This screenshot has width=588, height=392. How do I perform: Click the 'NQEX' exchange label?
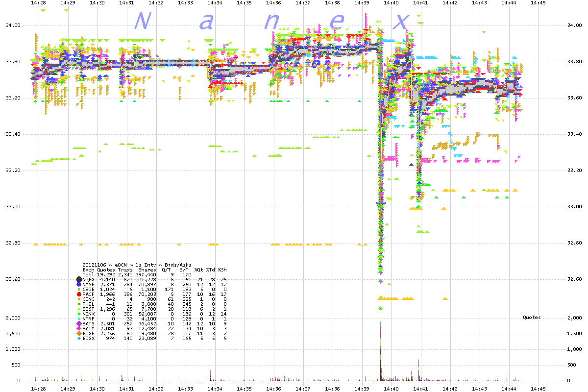point(89,279)
